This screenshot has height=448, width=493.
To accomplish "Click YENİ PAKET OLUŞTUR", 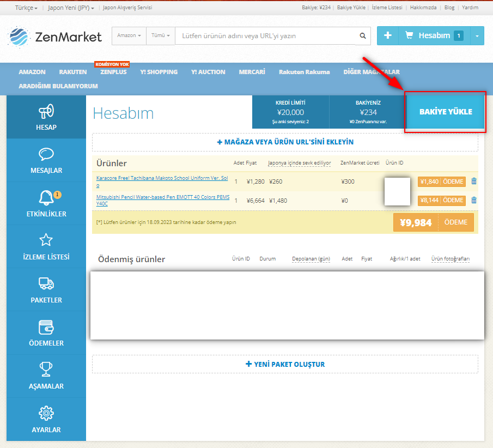I will pos(285,364).
